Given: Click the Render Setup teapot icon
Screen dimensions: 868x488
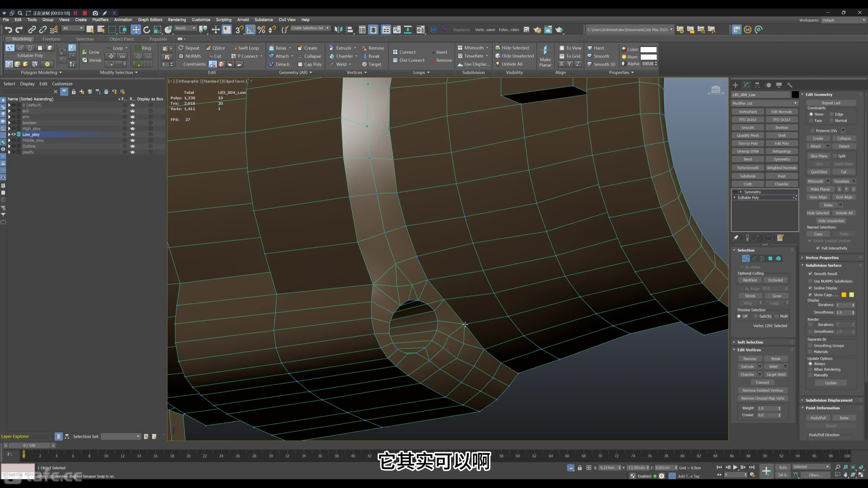Looking at the screenshot, I should click(537, 30).
